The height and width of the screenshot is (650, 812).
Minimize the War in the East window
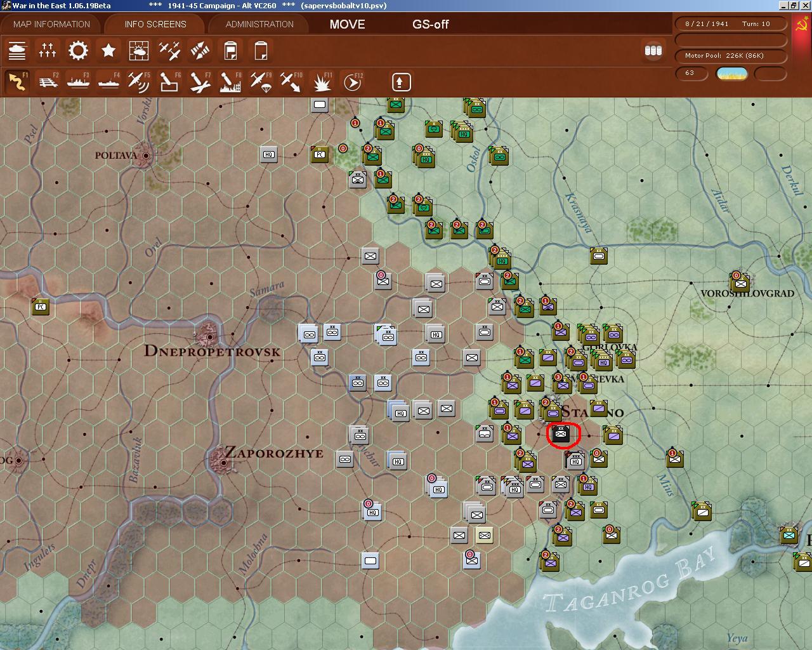tap(785, 6)
